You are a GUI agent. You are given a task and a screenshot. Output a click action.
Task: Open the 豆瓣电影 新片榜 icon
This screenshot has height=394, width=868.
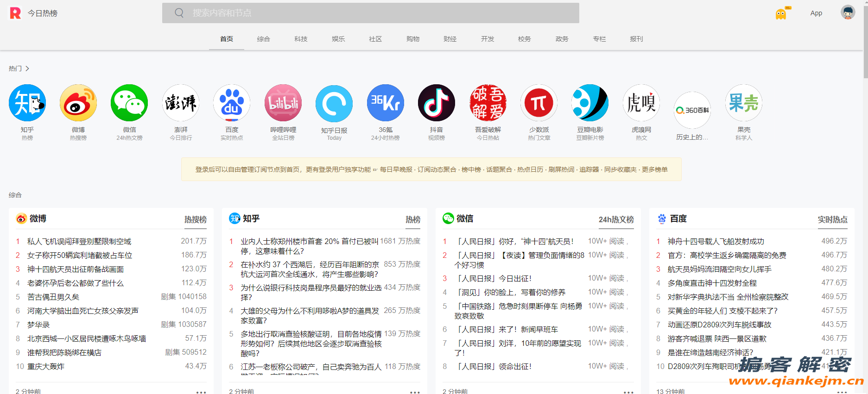coord(590,103)
